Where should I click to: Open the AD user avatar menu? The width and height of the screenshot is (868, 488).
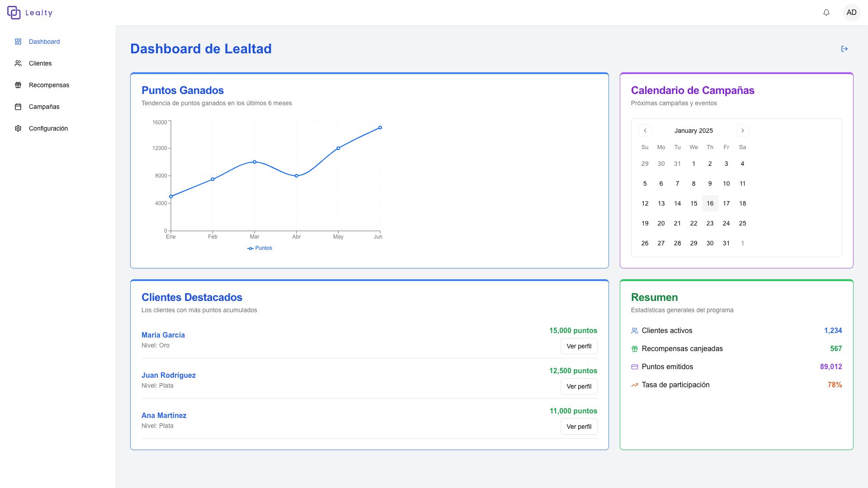pyautogui.click(x=851, y=13)
